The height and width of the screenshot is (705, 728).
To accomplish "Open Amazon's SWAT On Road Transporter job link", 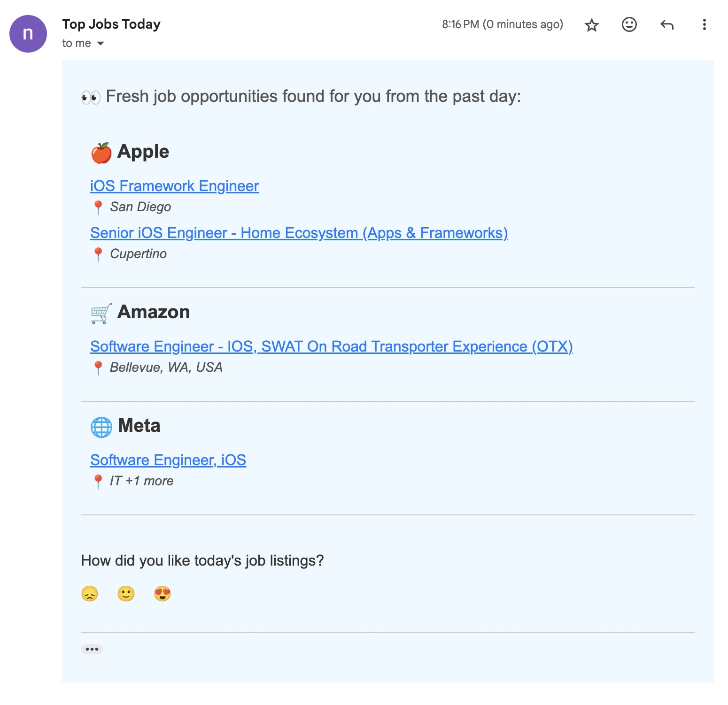I will click(332, 346).
